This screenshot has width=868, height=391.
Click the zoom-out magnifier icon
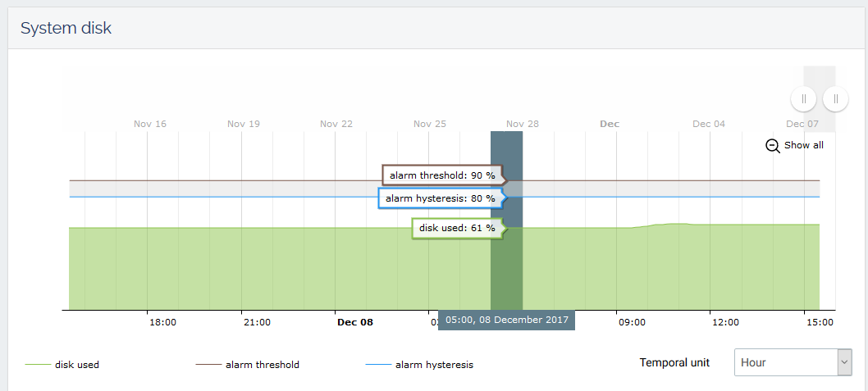pos(772,145)
